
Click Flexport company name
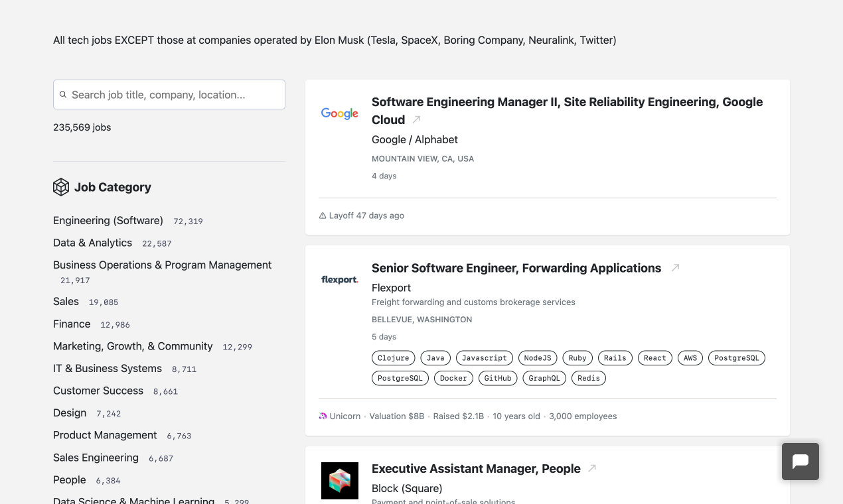tap(391, 288)
